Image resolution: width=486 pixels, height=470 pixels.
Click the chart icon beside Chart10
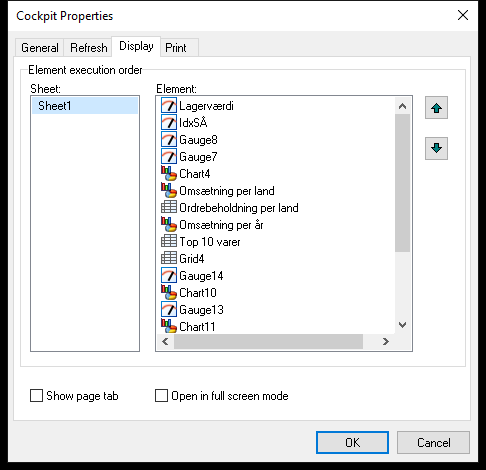click(169, 293)
